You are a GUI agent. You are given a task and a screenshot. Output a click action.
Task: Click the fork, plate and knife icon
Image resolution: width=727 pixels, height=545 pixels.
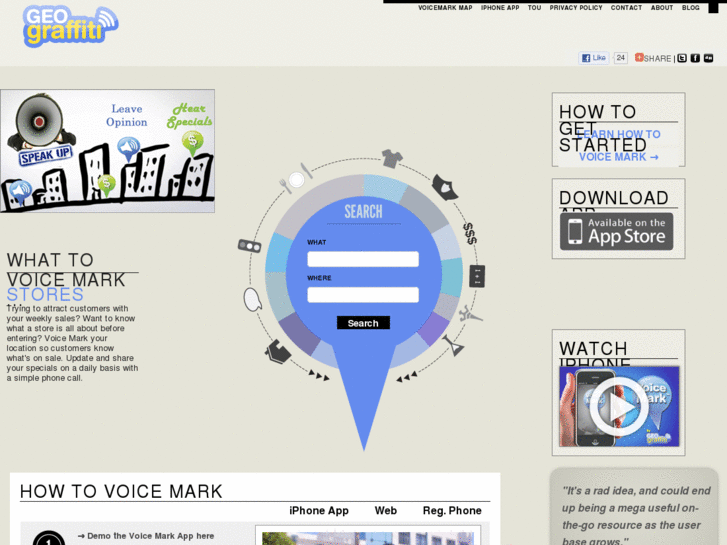tap(296, 179)
